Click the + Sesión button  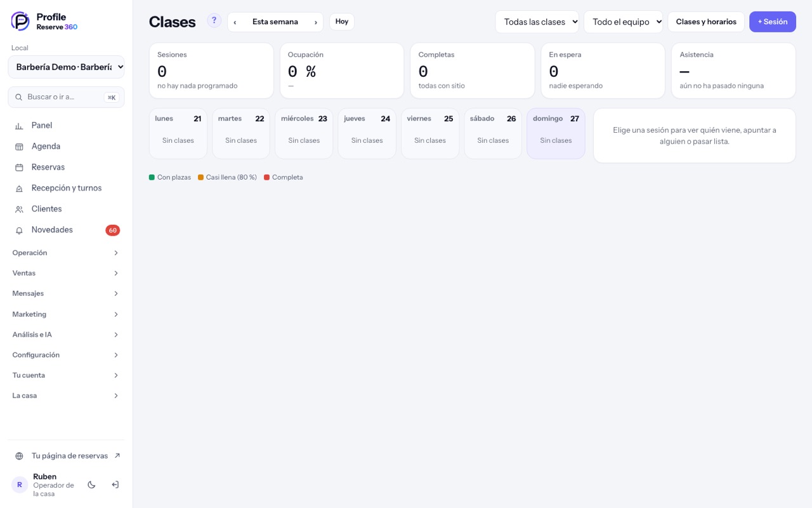click(773, 22)
